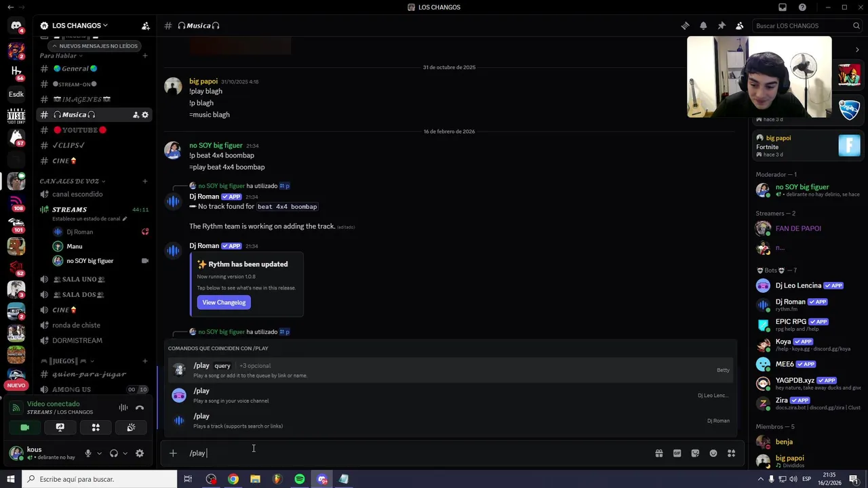
Task: Add channel to CANALES DE VOZ category
Action: (145, 181)
